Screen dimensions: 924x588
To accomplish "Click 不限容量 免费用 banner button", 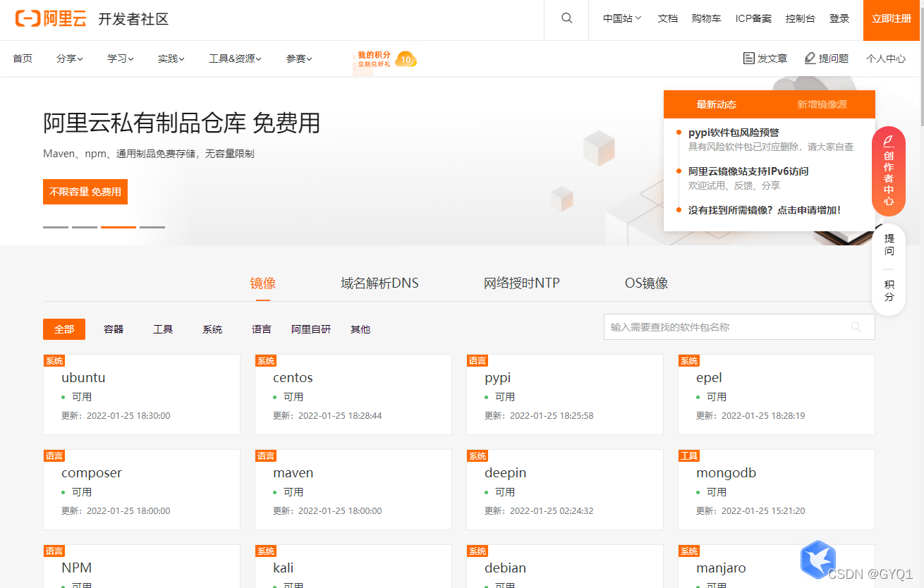I will (x=85, y=192).
